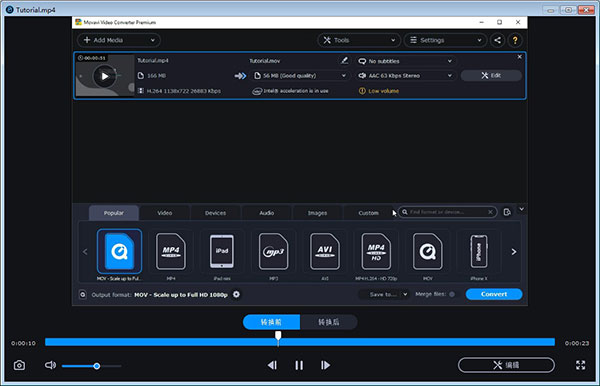Select the MP3 format icon
Image resolution: width=600 pixels, height=386 pixels.
pyautogui.click(x=273, y=251)
